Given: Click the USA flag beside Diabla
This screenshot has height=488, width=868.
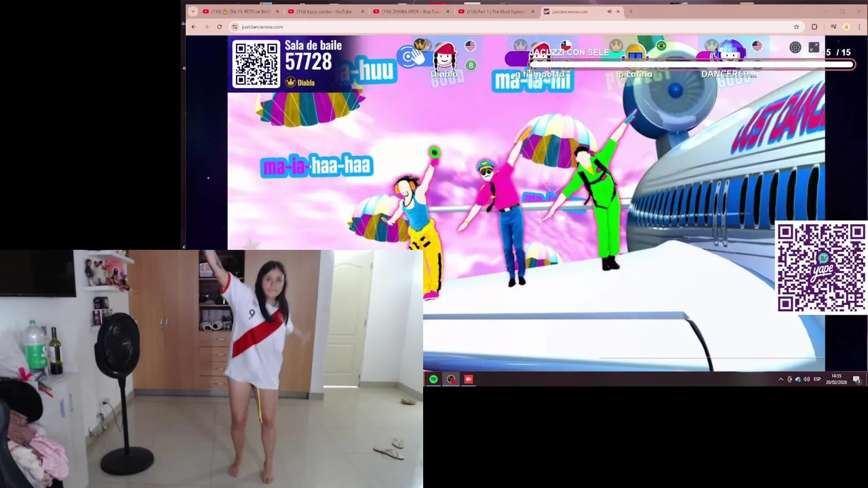Looking at the screenshot, I should click(x=470, y=46).
